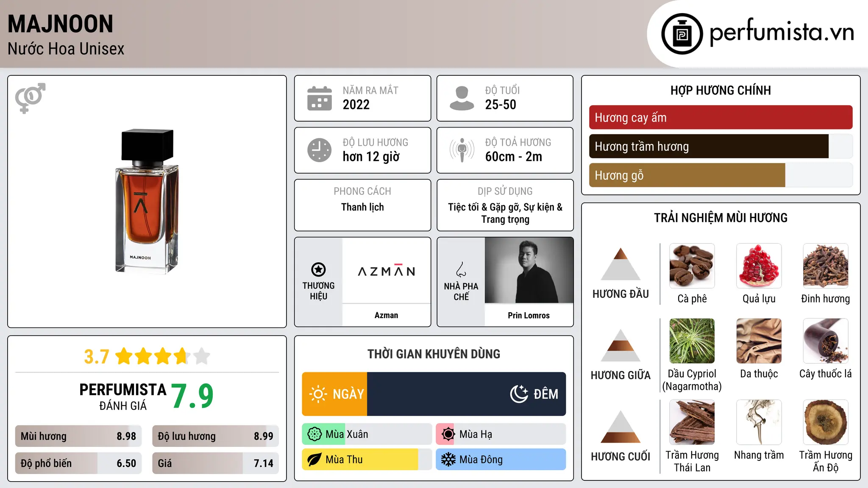
Task: Click the Độ phổ biến 6.50 score bar
Action: (x=78, y=463)
